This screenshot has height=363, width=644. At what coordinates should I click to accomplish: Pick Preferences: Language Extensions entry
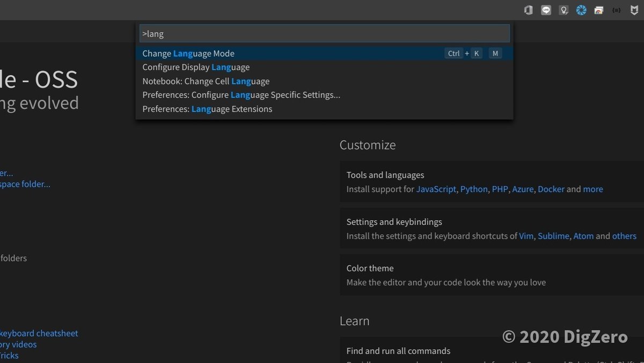click(x=207, y=109)
